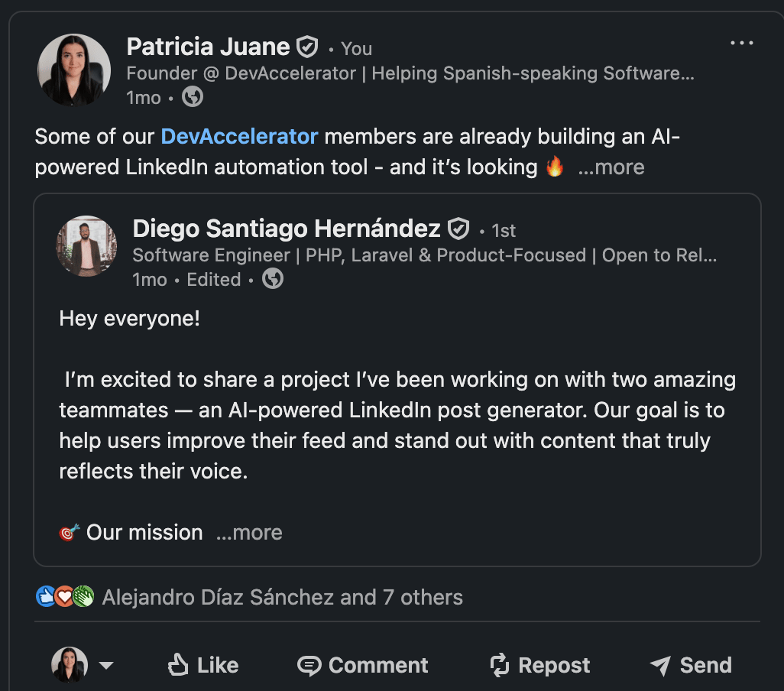Click the verified badge beside Diego Santiago Hernández
The width and height of the screenshot is (784, 691).
pyautogui.click(x=458, y=229)
